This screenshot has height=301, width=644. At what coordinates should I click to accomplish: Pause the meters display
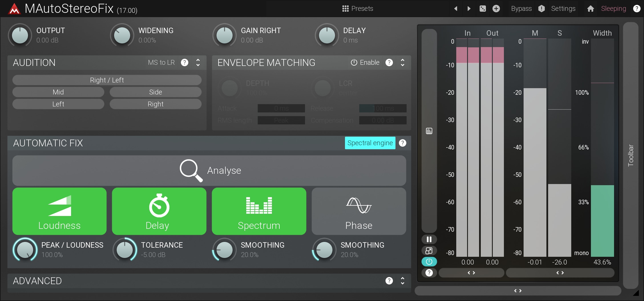429,239
